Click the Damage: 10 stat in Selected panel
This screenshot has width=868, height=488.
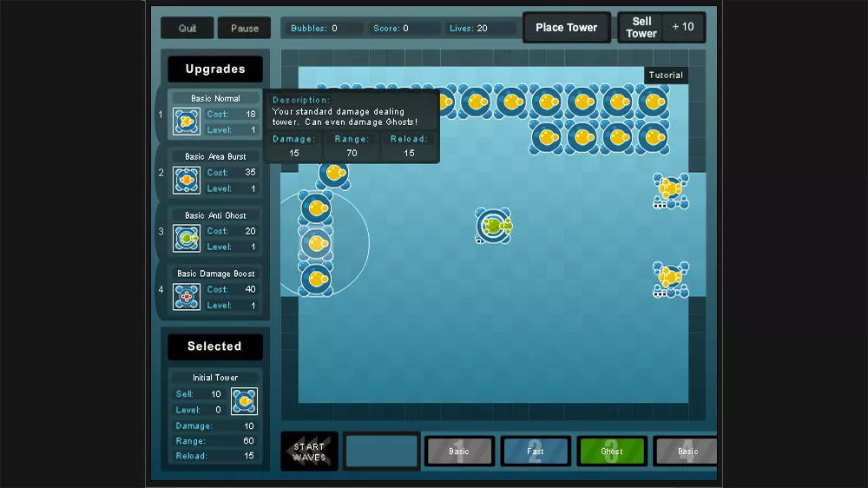pos(214,426)
